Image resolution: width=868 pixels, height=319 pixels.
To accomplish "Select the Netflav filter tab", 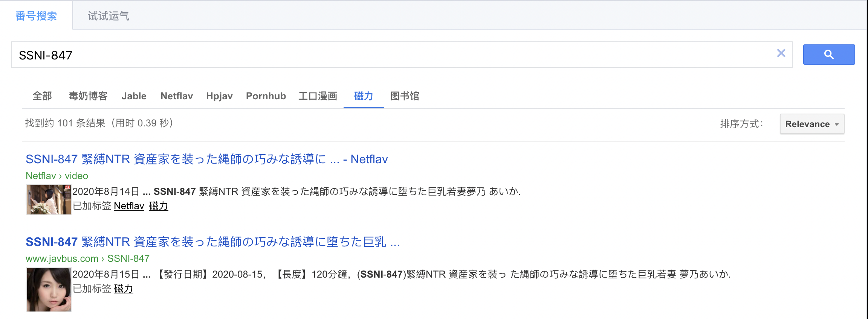I will pos(177,96).
